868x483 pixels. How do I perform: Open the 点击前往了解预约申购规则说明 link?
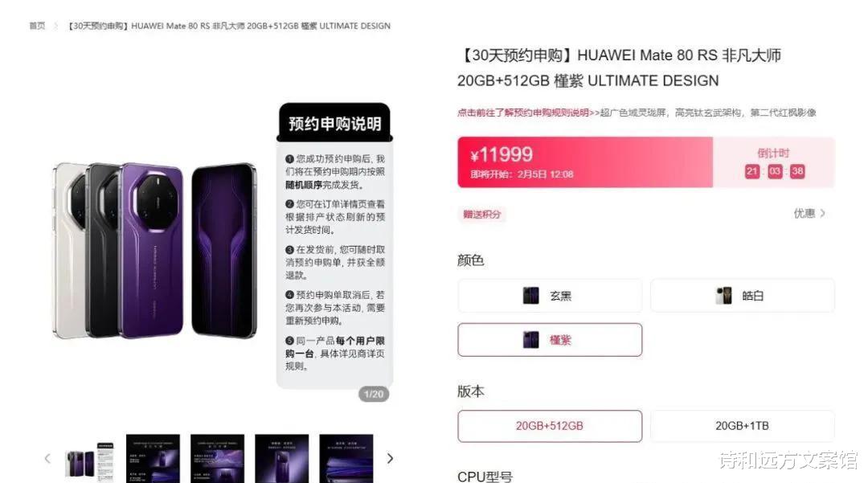pyautogui.click(x=523, y=113)
